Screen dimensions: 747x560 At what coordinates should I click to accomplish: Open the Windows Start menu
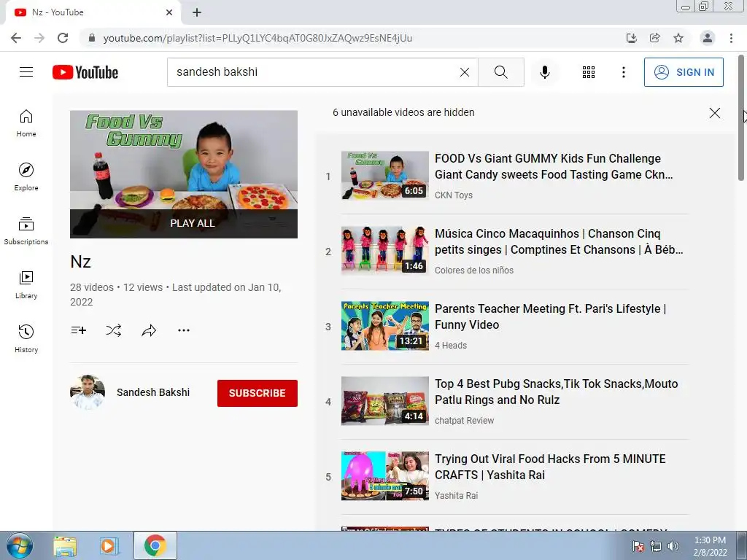click(20, 545)
